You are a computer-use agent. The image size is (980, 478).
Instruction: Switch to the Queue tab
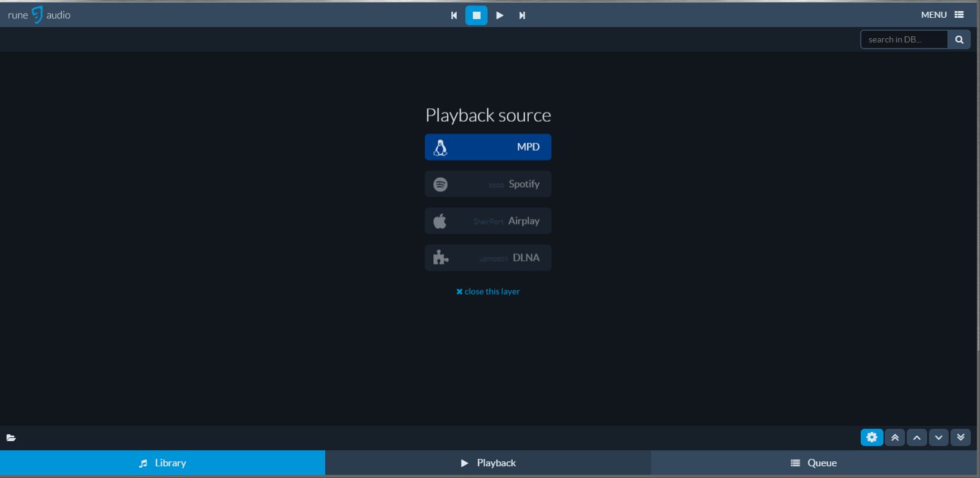click(x=814, y=463)
